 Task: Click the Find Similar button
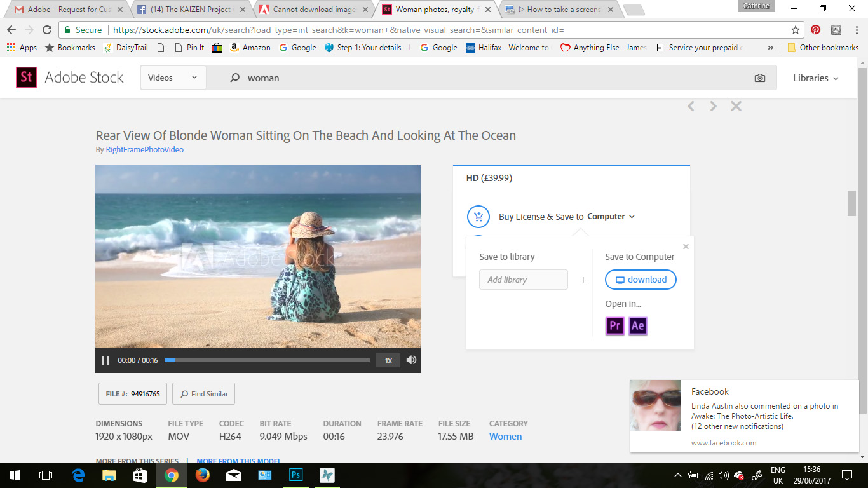point(204,394)
